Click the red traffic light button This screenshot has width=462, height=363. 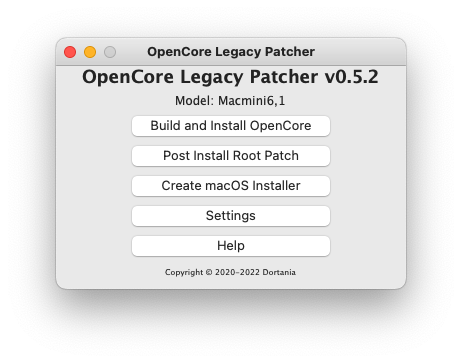pos(70,52)
